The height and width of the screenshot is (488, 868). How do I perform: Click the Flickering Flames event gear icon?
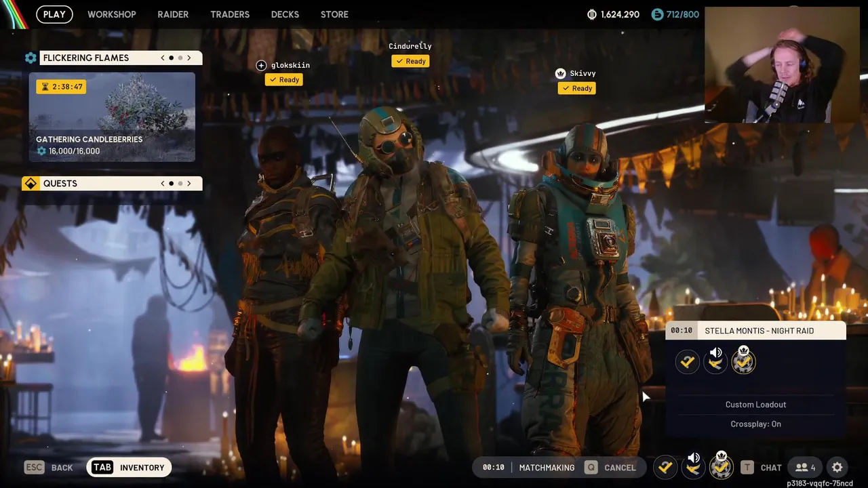point(31,58)
